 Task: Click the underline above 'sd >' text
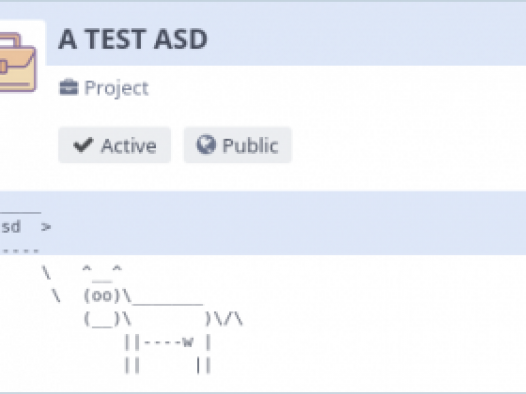[20, 213]
